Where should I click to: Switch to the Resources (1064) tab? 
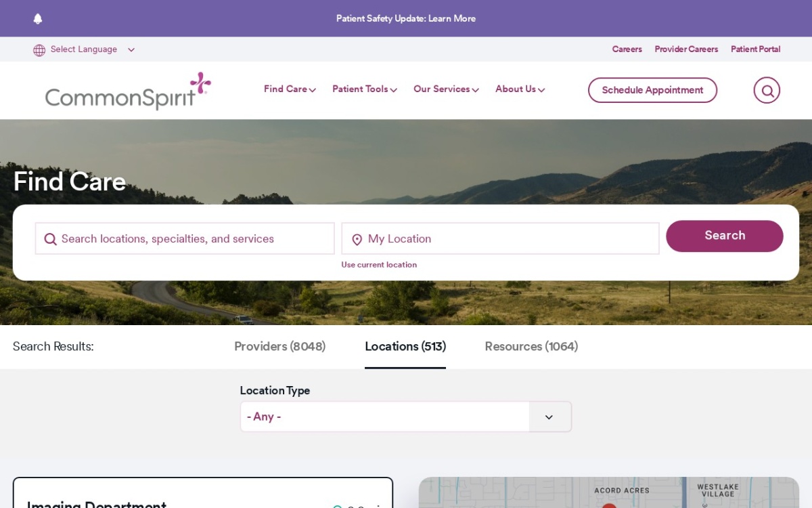coord(531,347)
